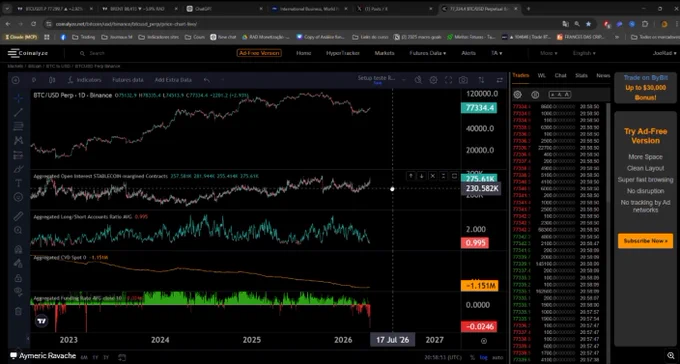Switch to the WL tab
680x364 pixels.
(542, 75)
